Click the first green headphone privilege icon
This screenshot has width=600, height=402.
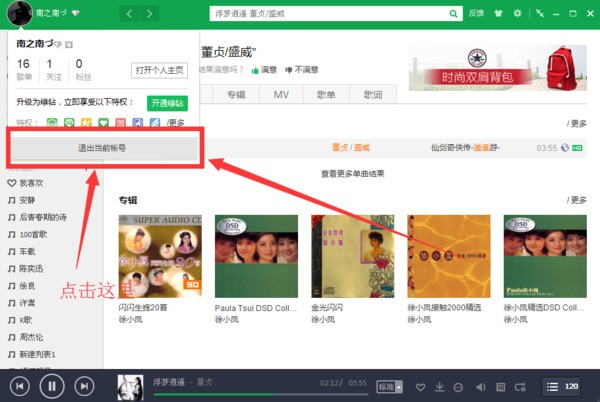point(52,123)
